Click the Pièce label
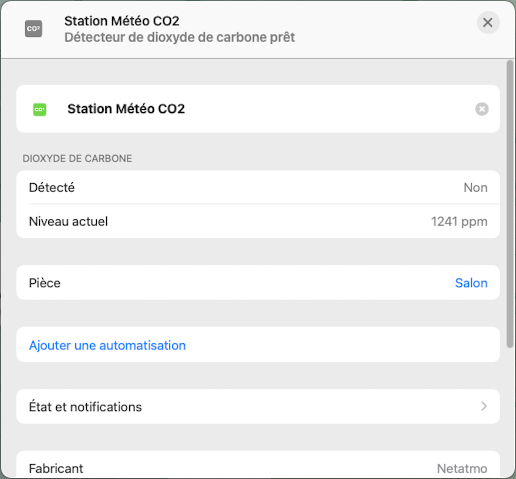This screenshot has width=516, height=479. (x=45, y=283)
